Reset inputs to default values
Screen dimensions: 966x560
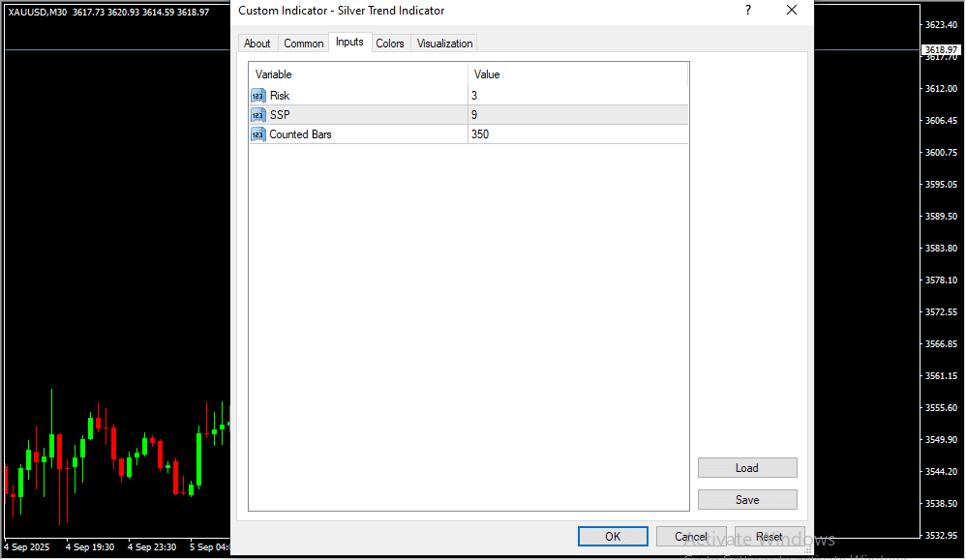point(770,537)
